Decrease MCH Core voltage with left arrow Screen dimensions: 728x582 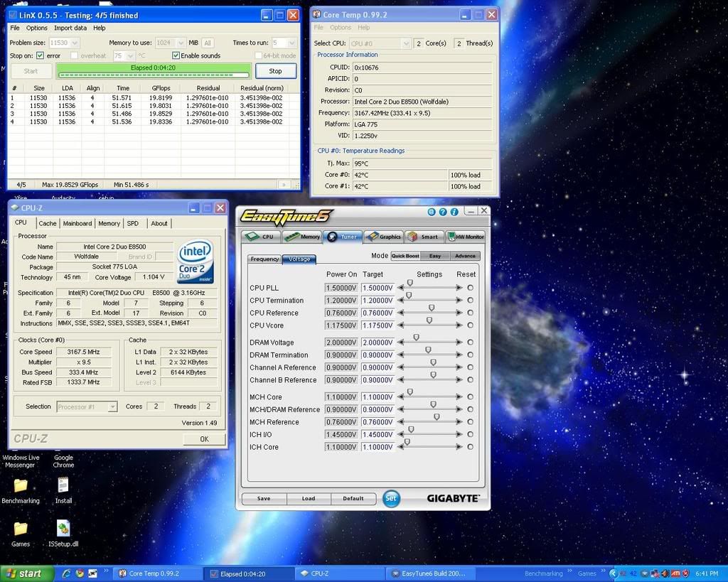401,397
